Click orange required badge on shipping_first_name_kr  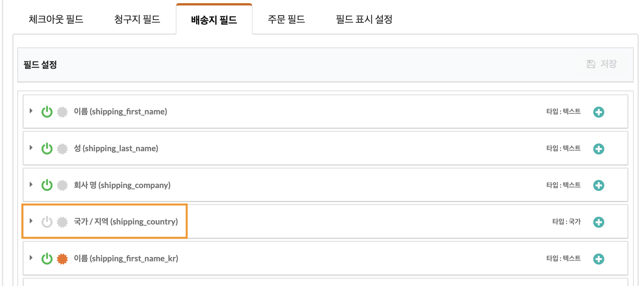pyautogui.click(x=62, y=259)
